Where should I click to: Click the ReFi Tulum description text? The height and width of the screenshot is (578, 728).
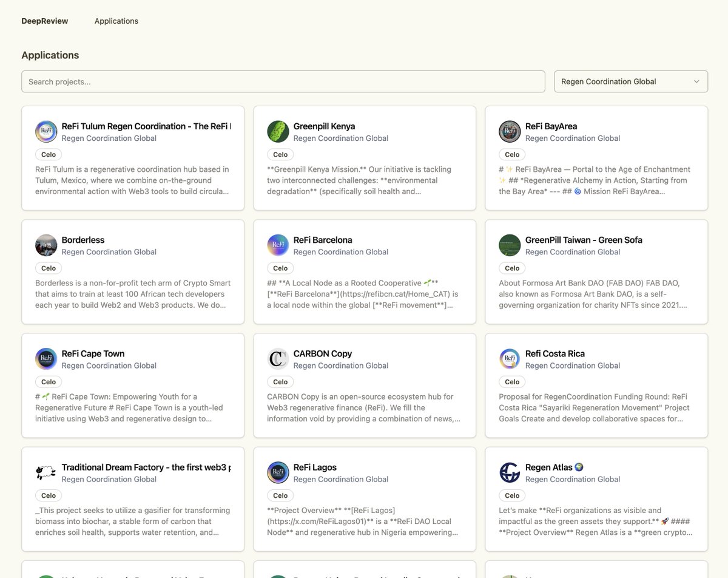click(133, 180)
